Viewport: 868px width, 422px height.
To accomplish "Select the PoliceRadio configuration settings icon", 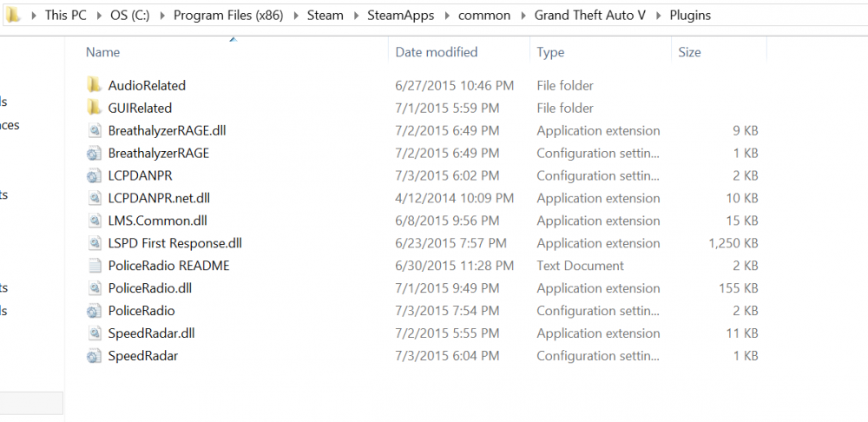I will 94,311.
